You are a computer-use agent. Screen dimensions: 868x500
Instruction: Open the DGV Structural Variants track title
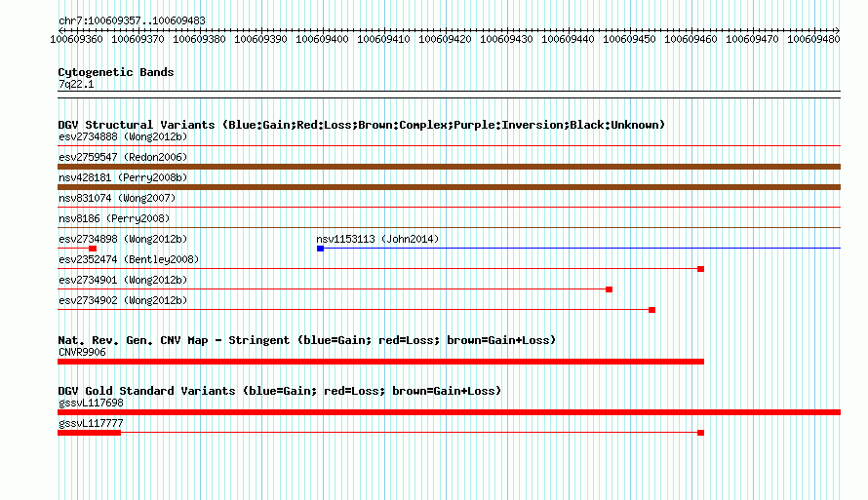[362, 125]
